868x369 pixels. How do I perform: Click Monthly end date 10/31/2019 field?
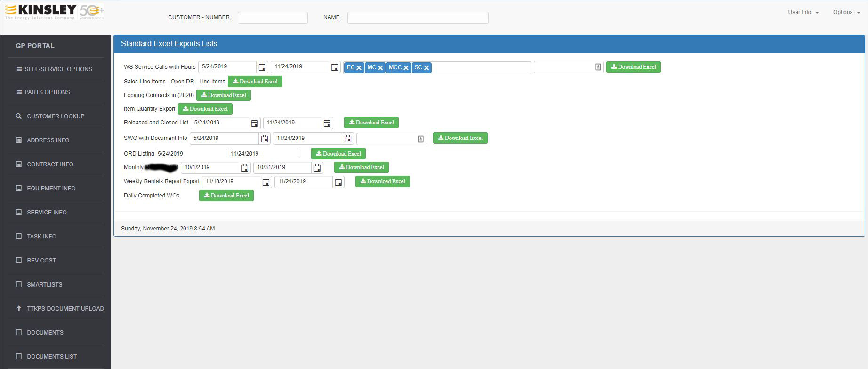(x=282, y=168)
